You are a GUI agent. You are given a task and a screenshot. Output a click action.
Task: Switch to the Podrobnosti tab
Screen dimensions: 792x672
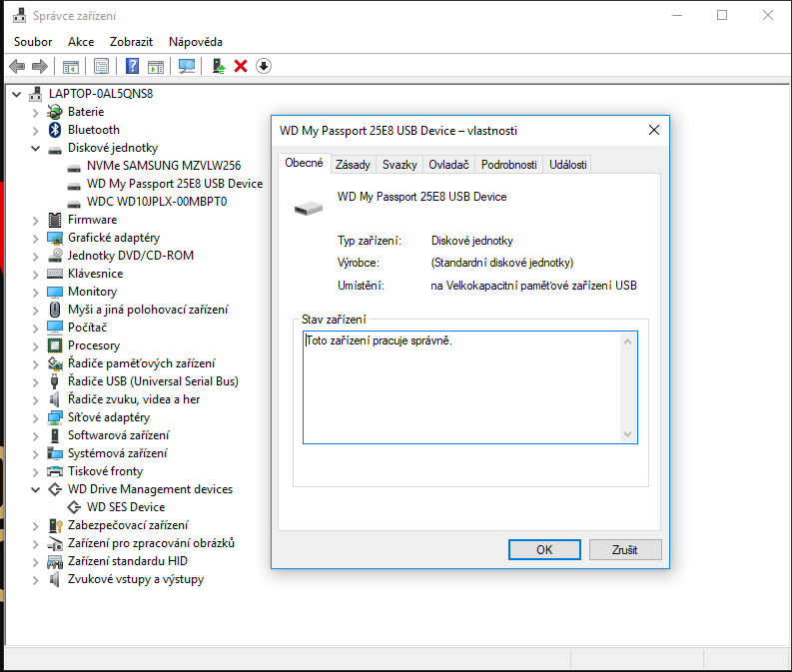pos(508,165)
